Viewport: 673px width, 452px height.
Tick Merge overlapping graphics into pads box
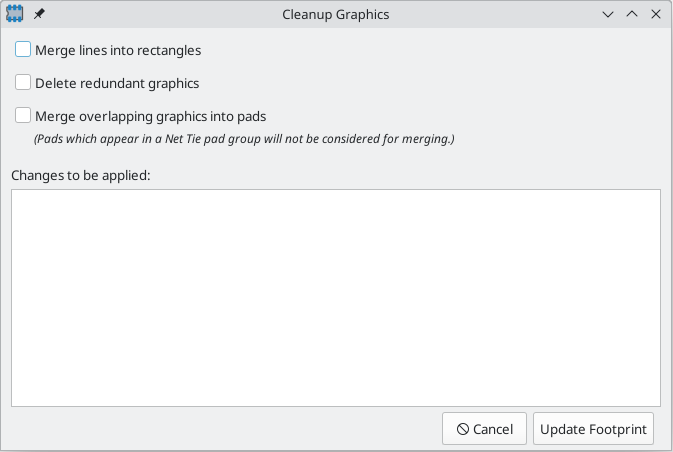23,115
